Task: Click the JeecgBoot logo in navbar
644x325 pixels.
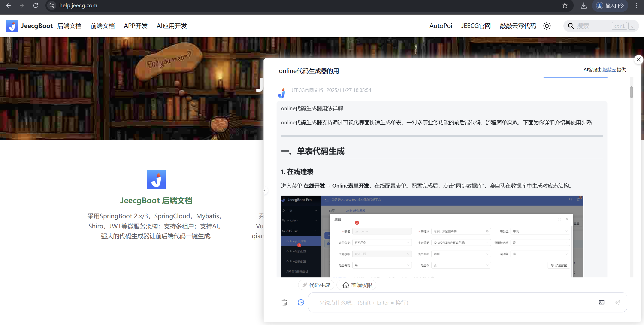Action: tap(12, 26)
